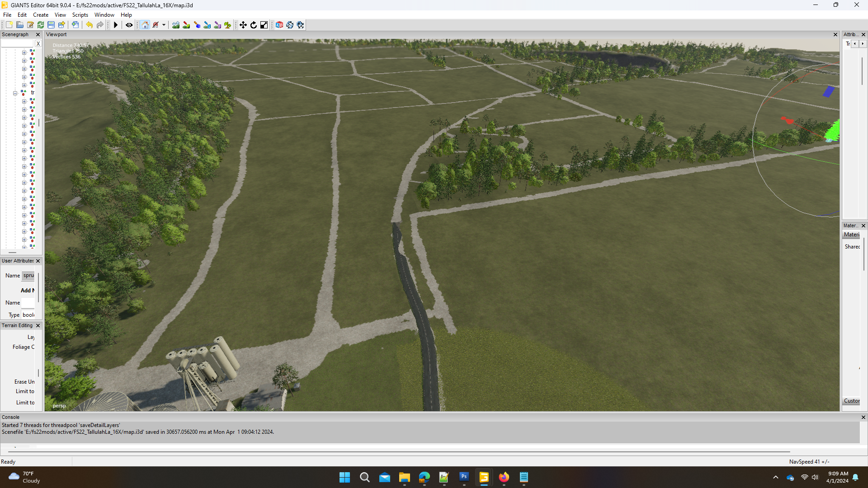This screenshot has height=488, width=868.
Task: Select the terrain sculpt mode icon
Action: [176, 25]
